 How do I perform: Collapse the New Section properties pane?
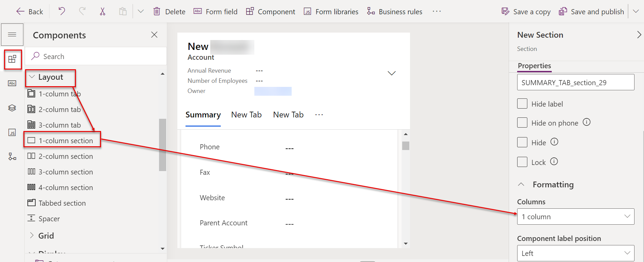[639, 35]
